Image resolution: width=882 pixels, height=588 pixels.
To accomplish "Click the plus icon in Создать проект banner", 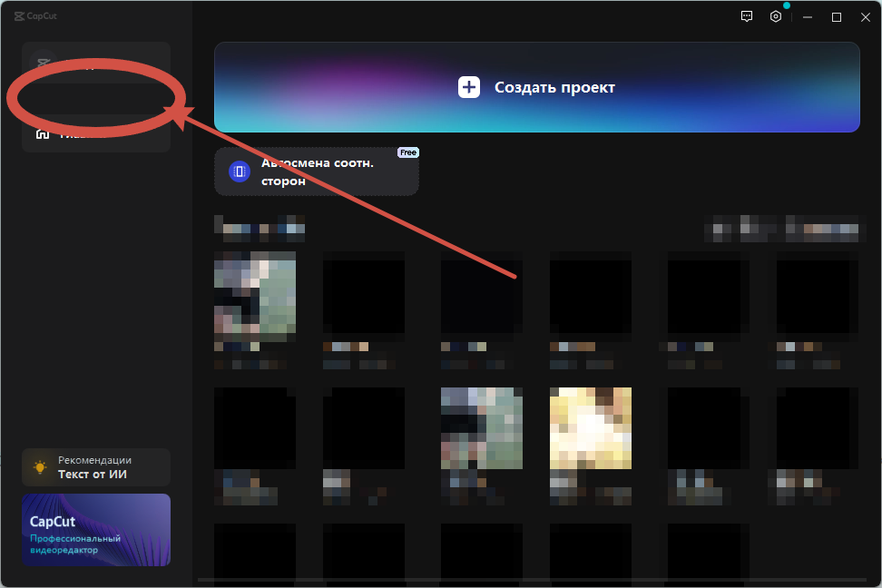I will click(x=469, y=87).
